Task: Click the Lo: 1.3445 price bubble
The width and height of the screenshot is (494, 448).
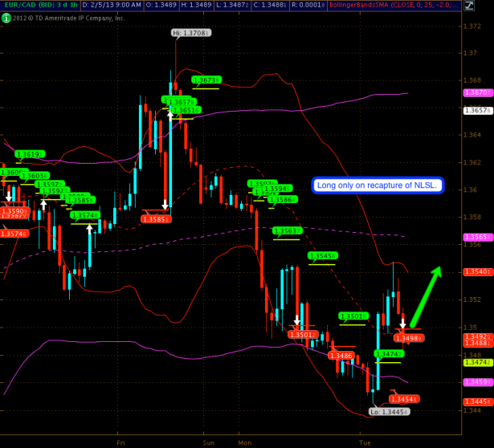Action: click(389, 411)
